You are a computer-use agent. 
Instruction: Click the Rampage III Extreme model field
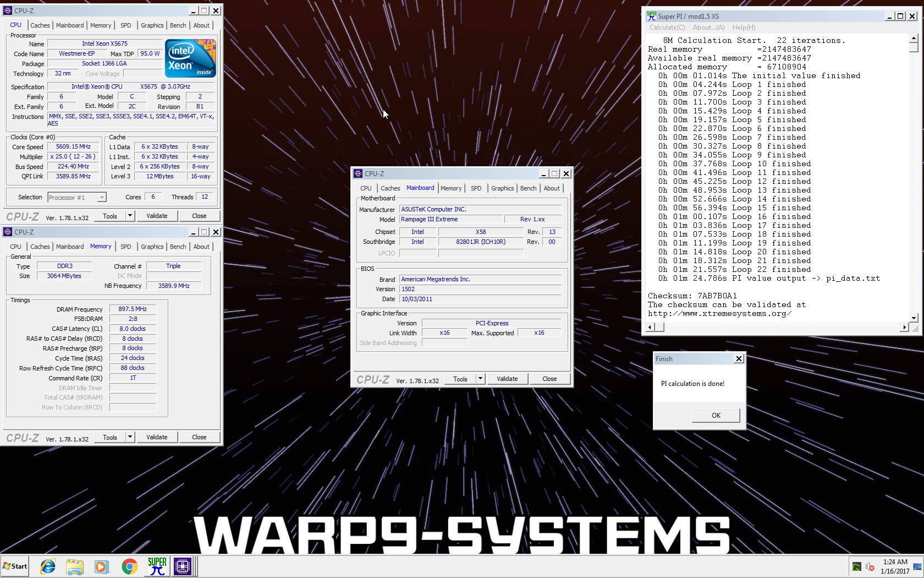click(451, 219)
